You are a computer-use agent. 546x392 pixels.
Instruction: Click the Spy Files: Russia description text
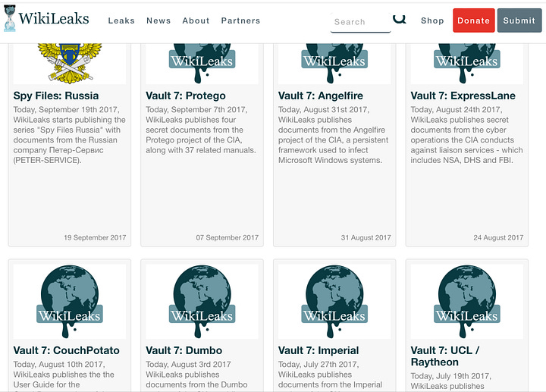tap(70, 135)
